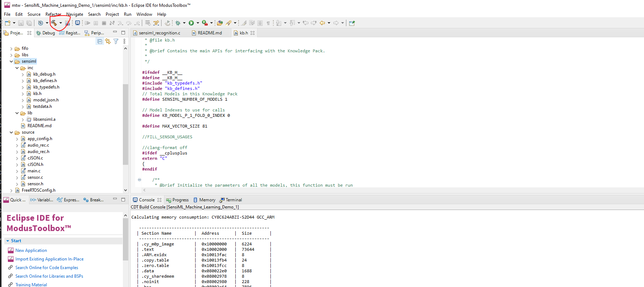Collapse the Start section

coord(8,241)
